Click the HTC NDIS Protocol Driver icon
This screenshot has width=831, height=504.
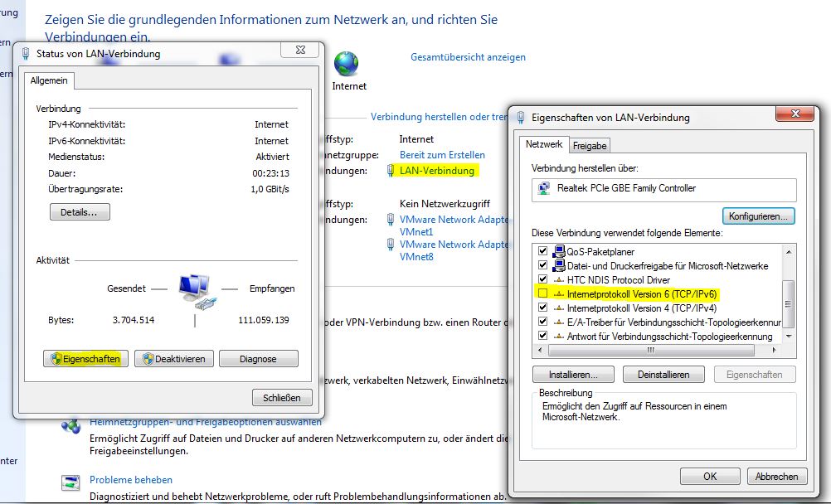pos(559,280)
